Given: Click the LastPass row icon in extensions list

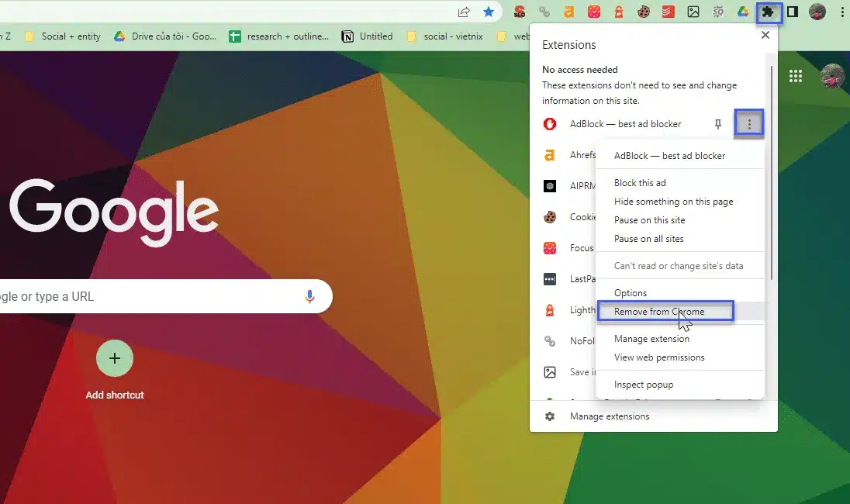Looking at the screenshot, I should point(550,279).
